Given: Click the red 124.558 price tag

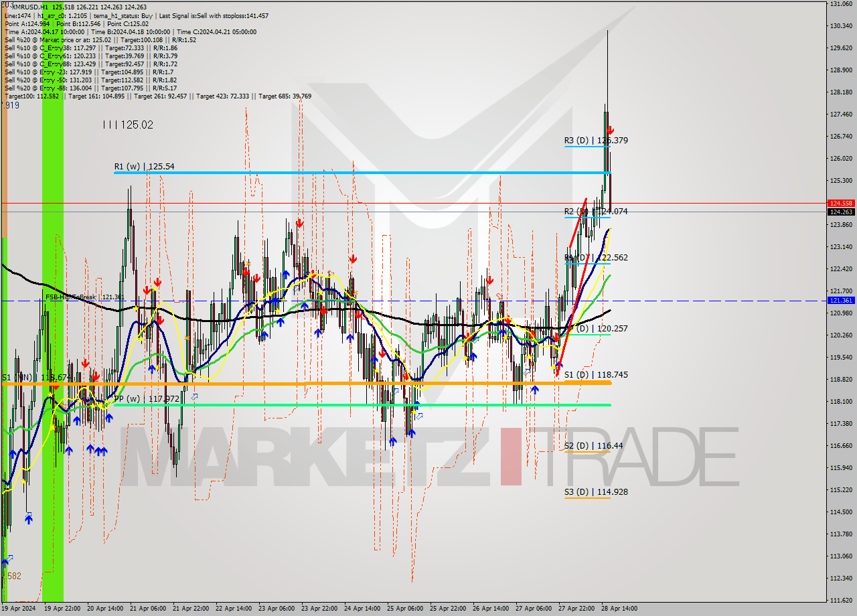Looking at the screenshot, I should pyautogui.click(x=841, y=203).
